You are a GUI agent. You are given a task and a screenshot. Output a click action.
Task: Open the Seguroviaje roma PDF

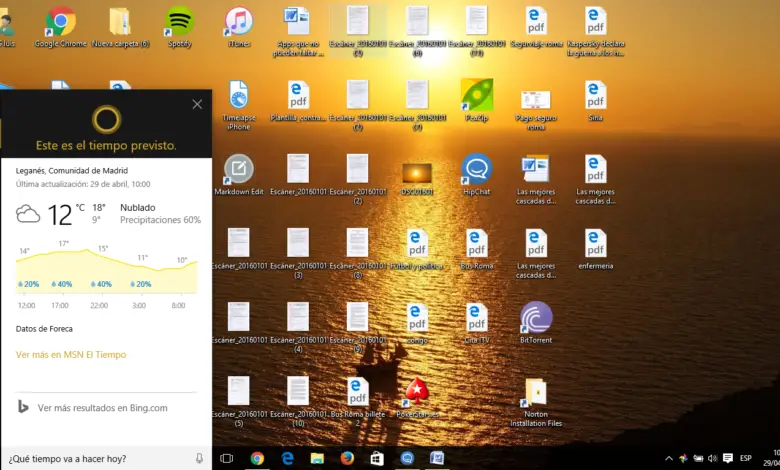(x=536, y=27)
